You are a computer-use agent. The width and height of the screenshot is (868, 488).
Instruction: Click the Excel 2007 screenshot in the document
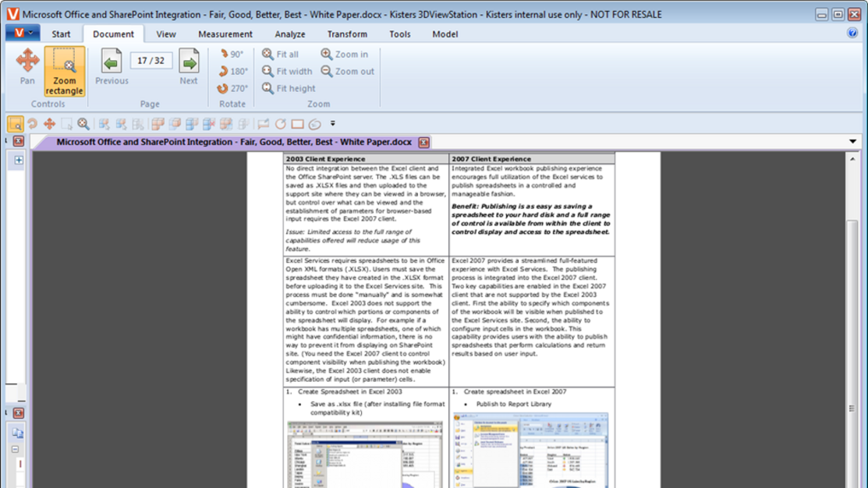point(531,451)
